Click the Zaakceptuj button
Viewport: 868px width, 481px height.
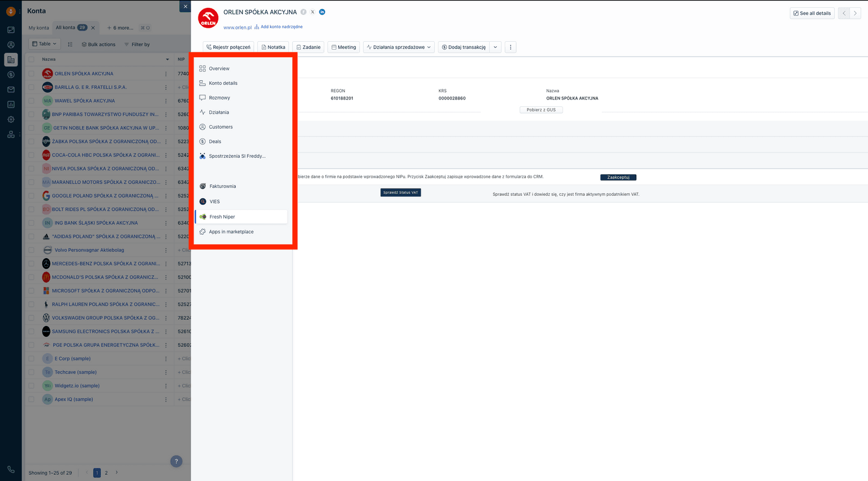(618, 177)
